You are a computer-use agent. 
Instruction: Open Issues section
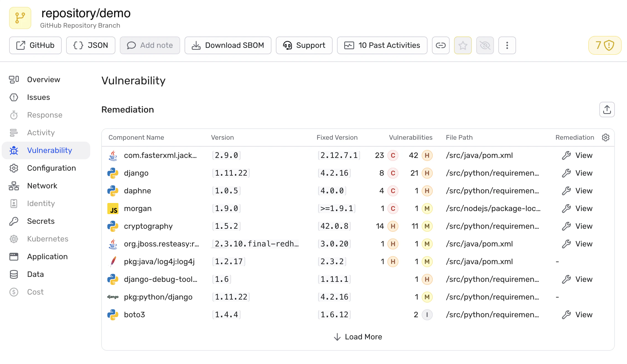tap(46, 97)
